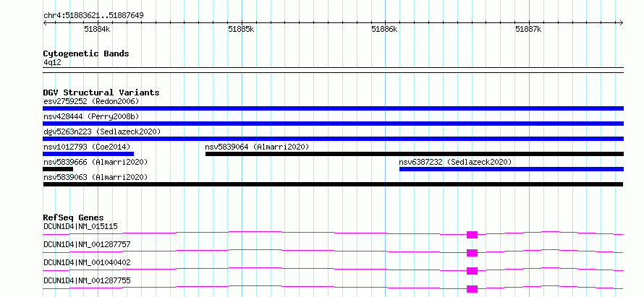Click the exon box of NM_001040402

click(472, 271)
